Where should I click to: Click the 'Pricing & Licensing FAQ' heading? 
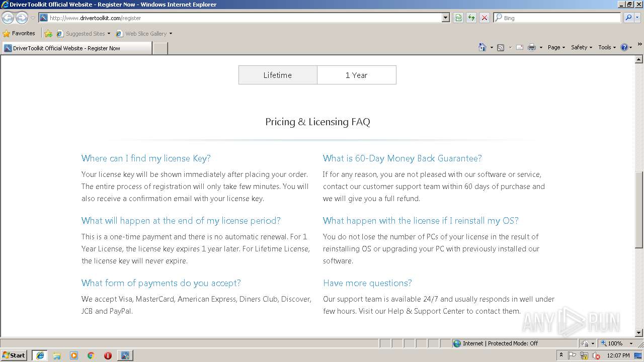(317, 122)
